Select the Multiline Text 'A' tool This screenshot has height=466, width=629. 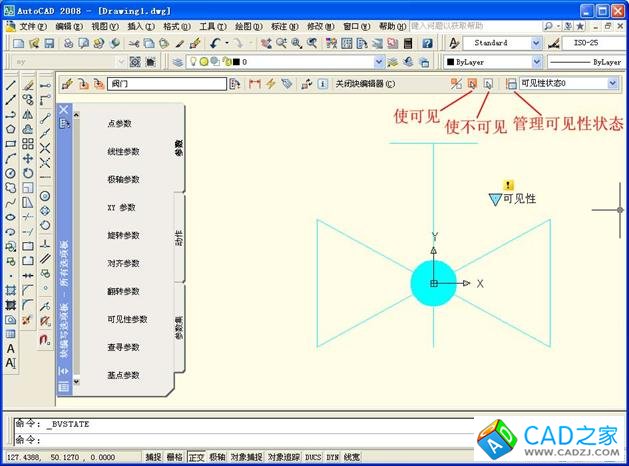(x=11, y=349)
